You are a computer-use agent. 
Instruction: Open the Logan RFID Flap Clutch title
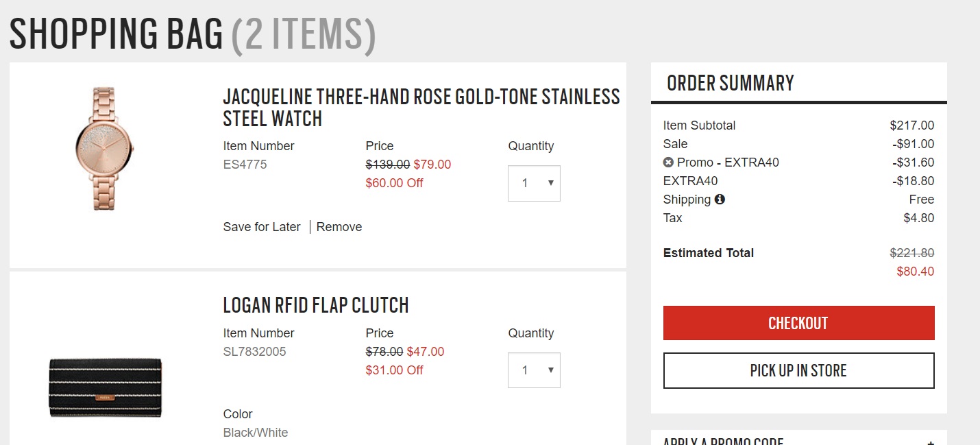[x=316, y=305]
